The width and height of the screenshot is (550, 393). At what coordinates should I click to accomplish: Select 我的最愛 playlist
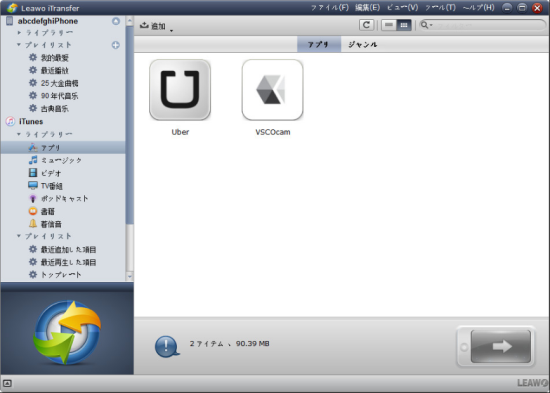point(55,58)
